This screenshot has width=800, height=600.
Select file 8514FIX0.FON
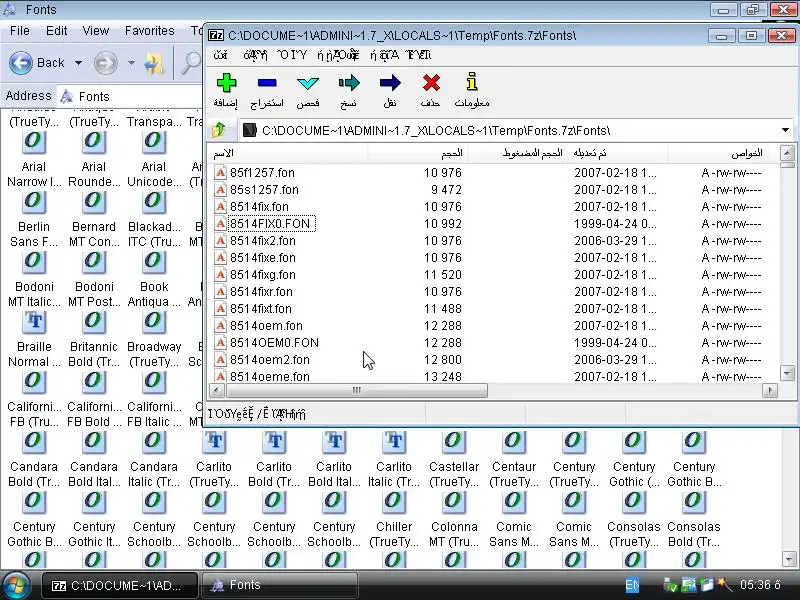coord(270,223)
